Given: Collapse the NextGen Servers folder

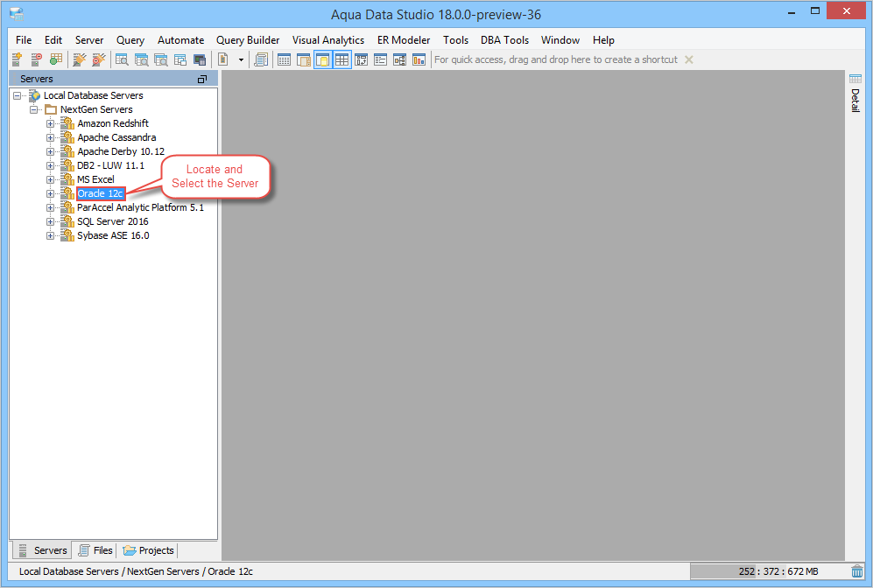Looking at the screenshot, I should tap(34, 109).
